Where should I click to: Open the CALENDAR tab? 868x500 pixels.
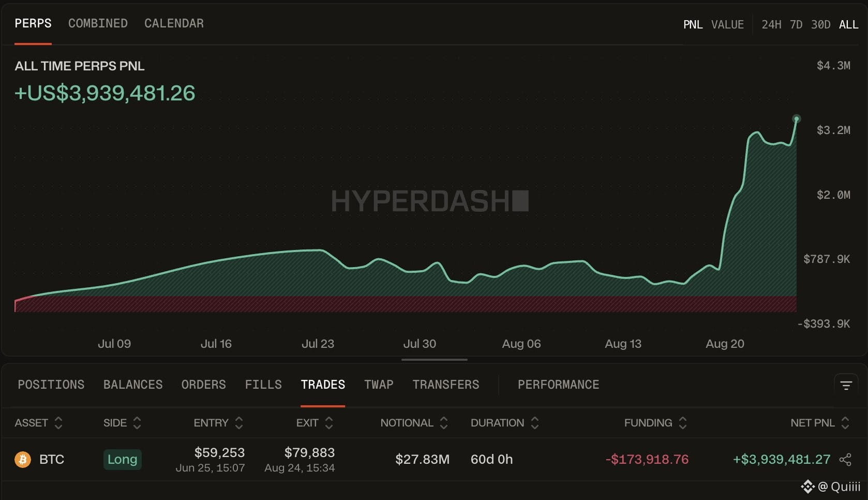174,23
